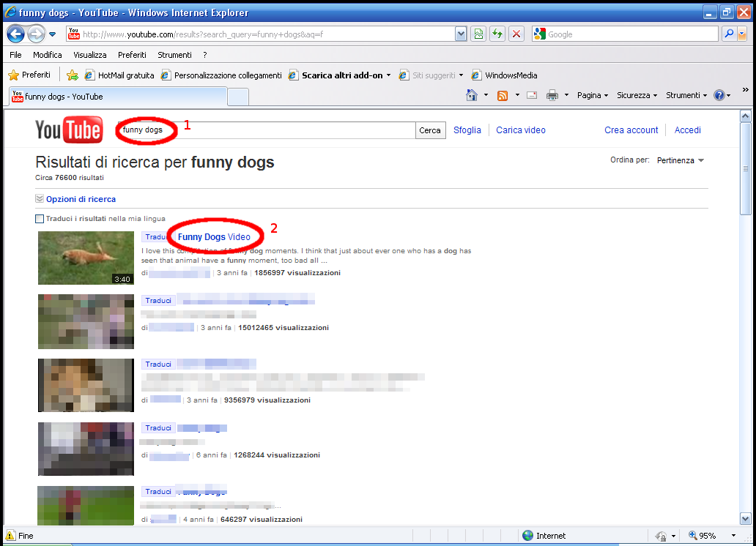
Task: Click the Compatibility View broken-page icon
Action: [478, 34]
